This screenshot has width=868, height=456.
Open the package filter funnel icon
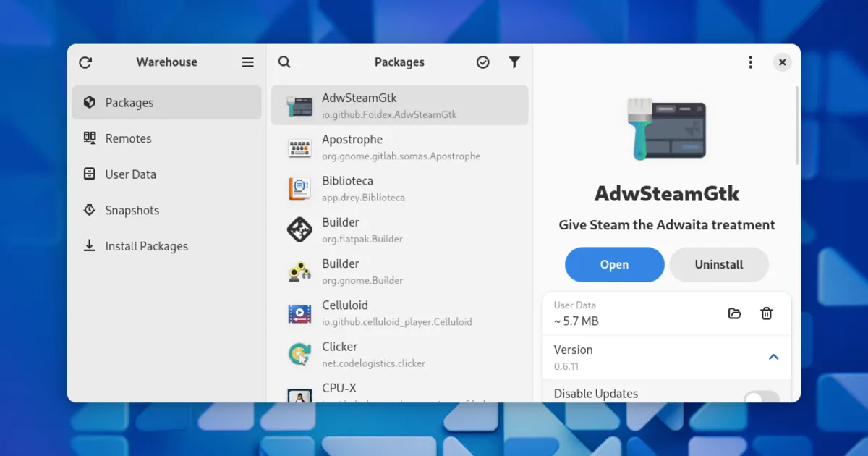pyautogui.click(x=514, y=62)
